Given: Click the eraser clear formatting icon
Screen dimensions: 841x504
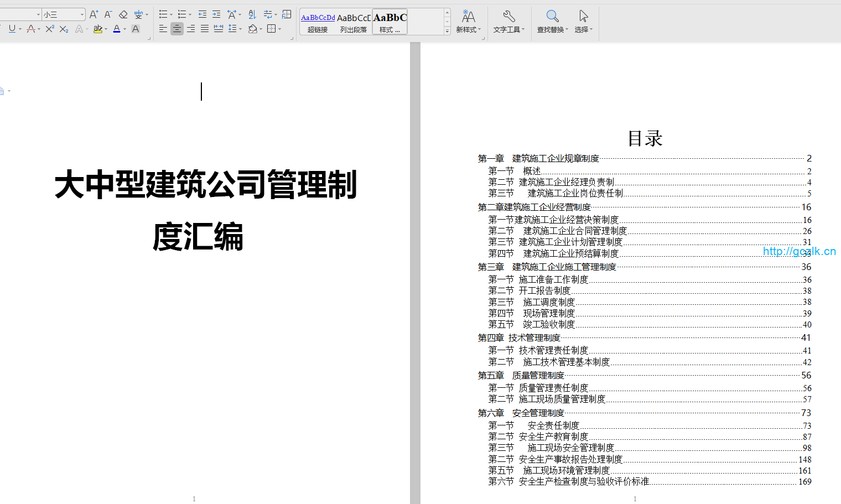Looking at the screenshot, I should 123,14.
